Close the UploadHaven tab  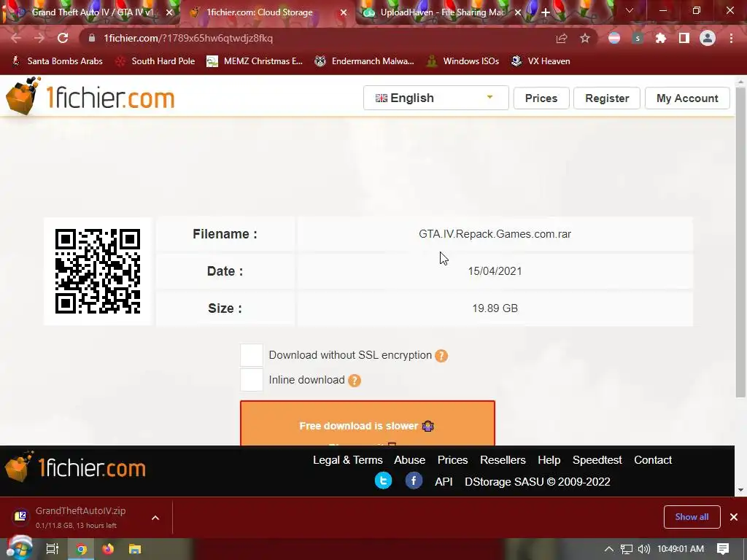point(518,12)
